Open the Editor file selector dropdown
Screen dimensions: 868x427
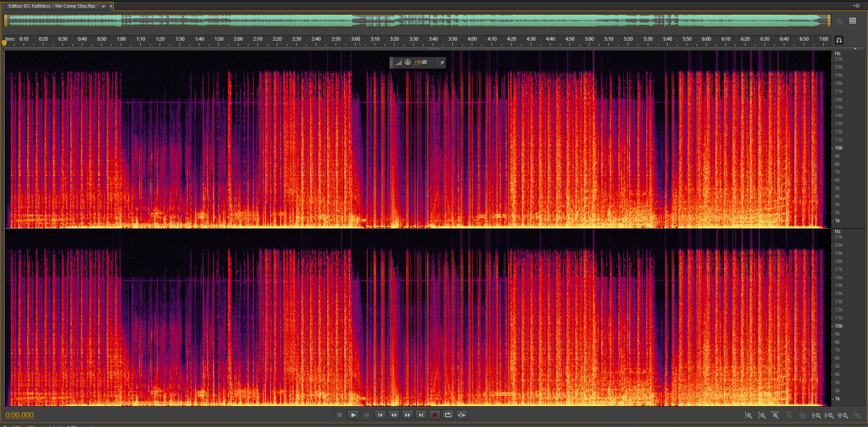point(104,6)
